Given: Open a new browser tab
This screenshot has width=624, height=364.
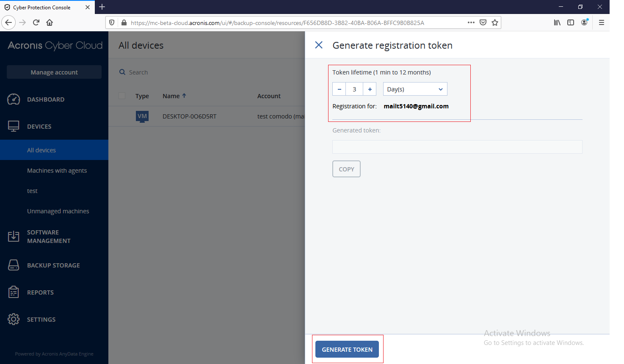Looking at the screenshot, I should (102, 7).
